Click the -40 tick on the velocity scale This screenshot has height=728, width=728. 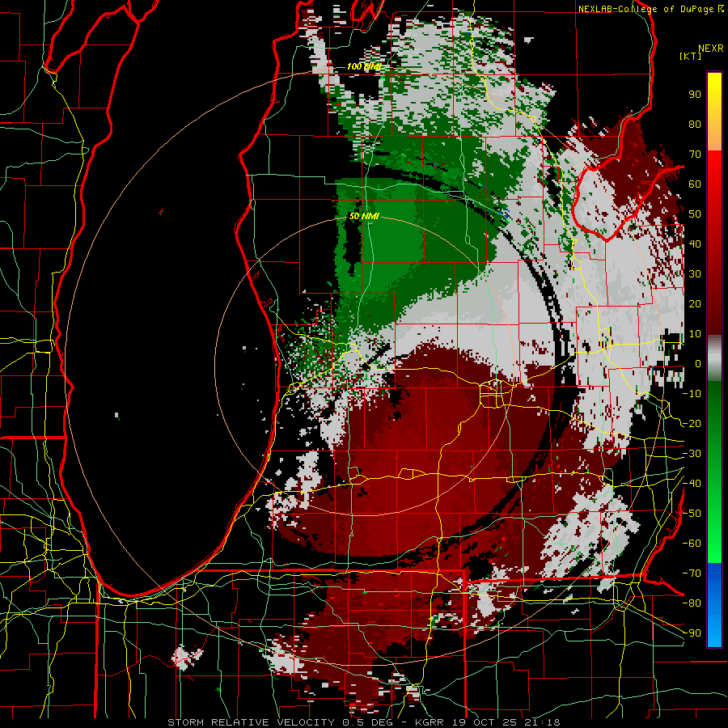coord(692,484)
